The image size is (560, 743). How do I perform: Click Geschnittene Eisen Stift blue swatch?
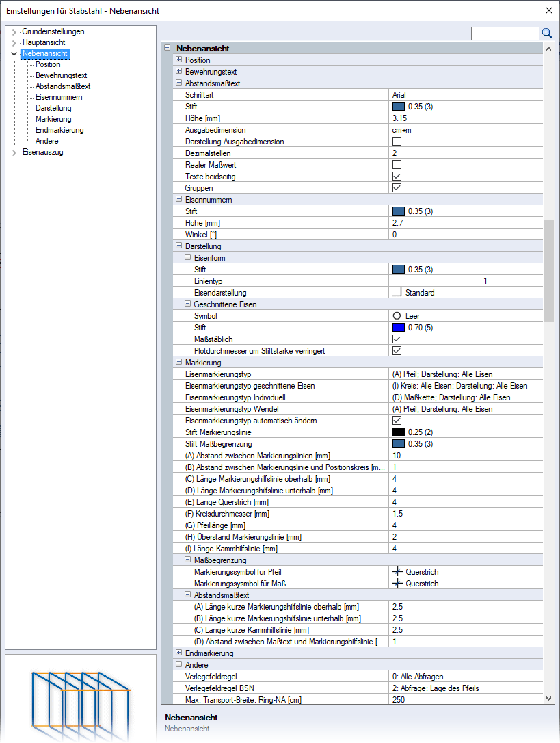coord(399,328)
